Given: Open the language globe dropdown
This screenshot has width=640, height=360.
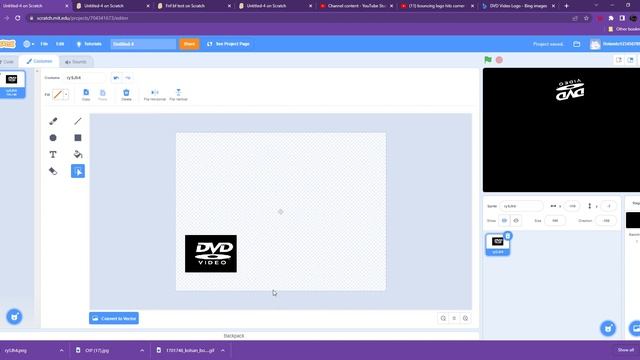Looking at the screenshot, I should coord(29,44).
